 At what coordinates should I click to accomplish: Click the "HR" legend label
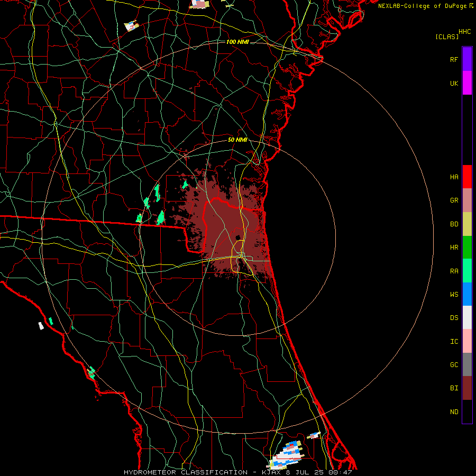tap(454, 248)
